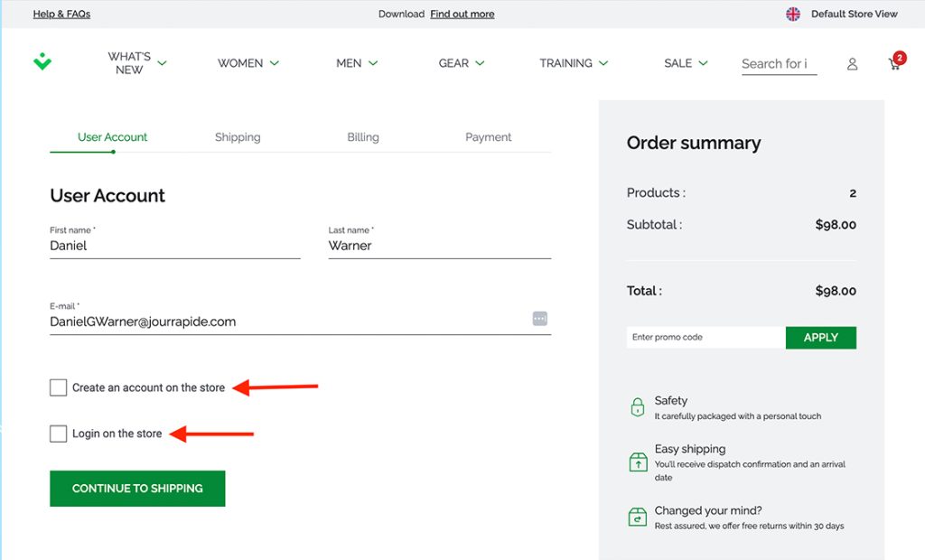Click the Safety padlock icon
Viewport: 925px width, 560px height.
click(637, 407)
